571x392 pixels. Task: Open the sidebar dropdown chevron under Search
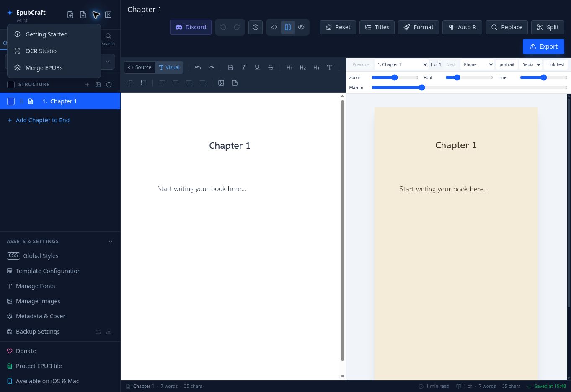(108, 62)
